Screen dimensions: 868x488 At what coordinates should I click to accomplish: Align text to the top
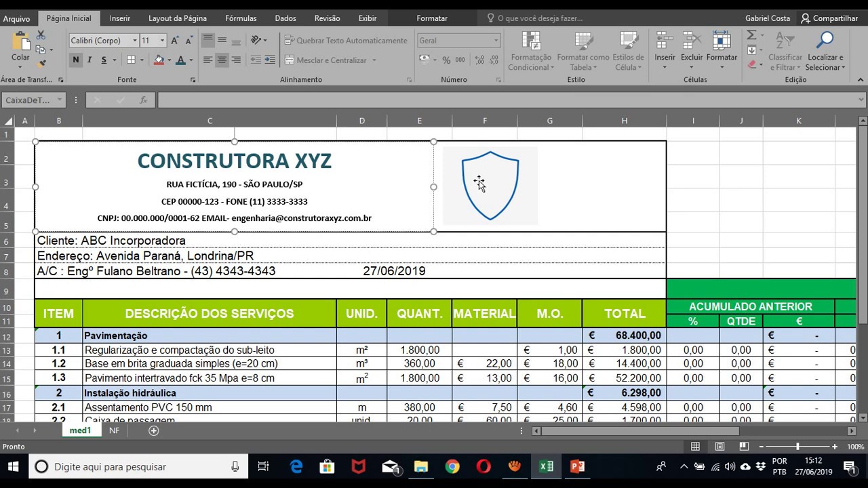[x=208, y=41]
